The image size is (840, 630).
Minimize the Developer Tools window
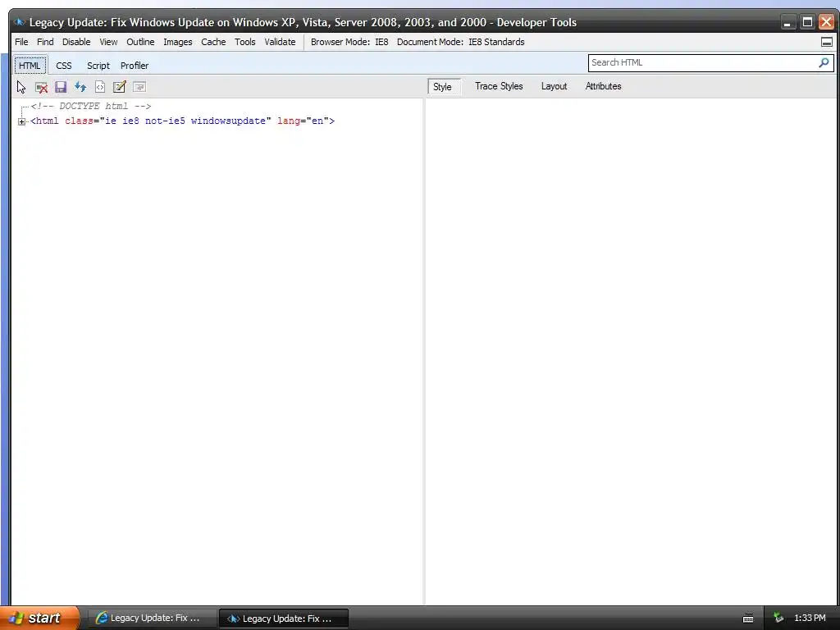tap(787, 22)
